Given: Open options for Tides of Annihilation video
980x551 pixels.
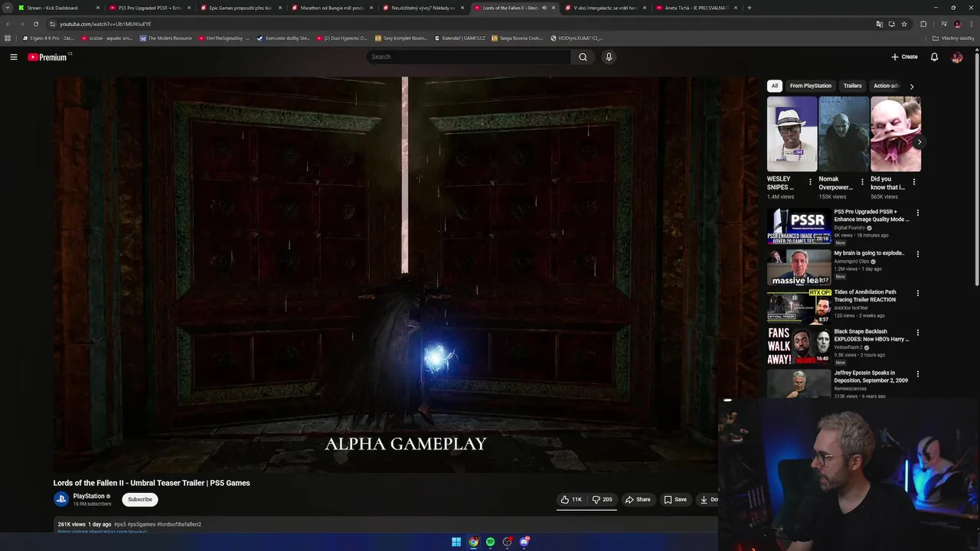Looking at the screenshot, I should tap(918, 293).
